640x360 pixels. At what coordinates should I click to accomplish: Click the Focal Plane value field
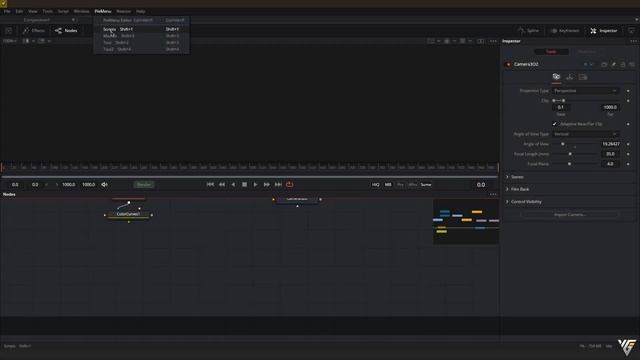pyautogui.click(x=610, y=164)
